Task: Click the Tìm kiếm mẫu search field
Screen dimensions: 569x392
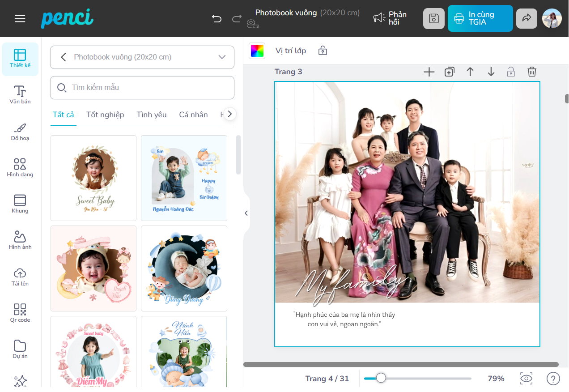Action: pos(142,87)
